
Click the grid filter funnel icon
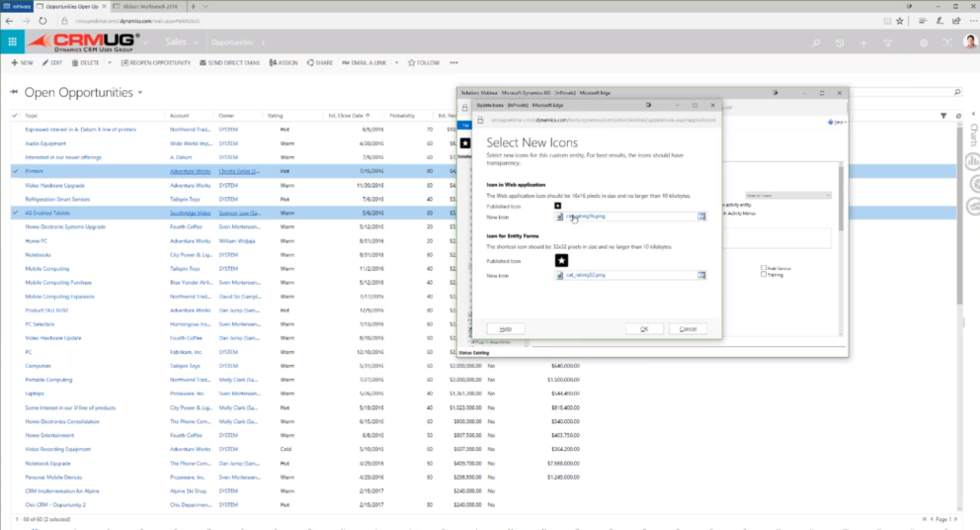click(x=943, y=115)
